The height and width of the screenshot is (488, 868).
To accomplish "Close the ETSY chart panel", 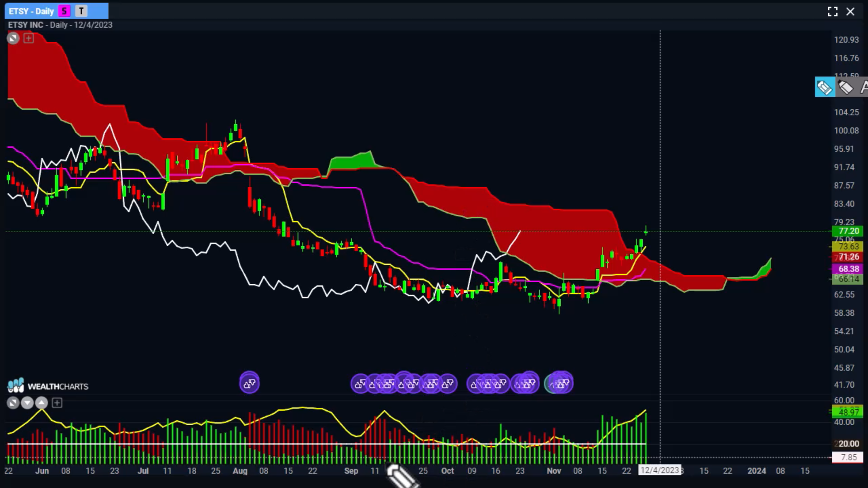I will coord(850,11).
